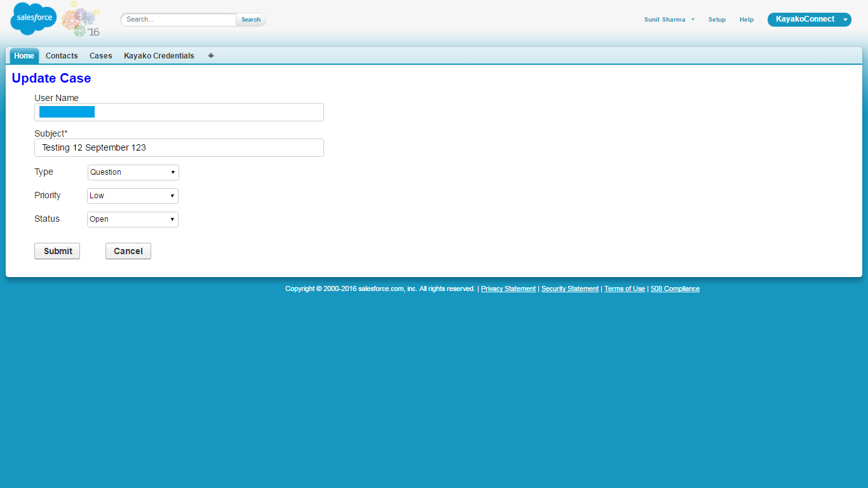Click the Cancel button
This screenshot has width=868, height=488.
pos(128,251)
